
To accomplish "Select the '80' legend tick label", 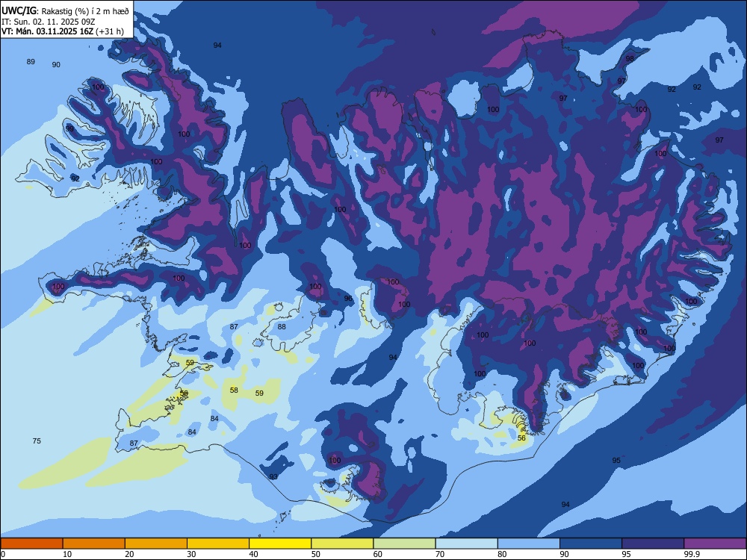I will click(x=502, y=554).
